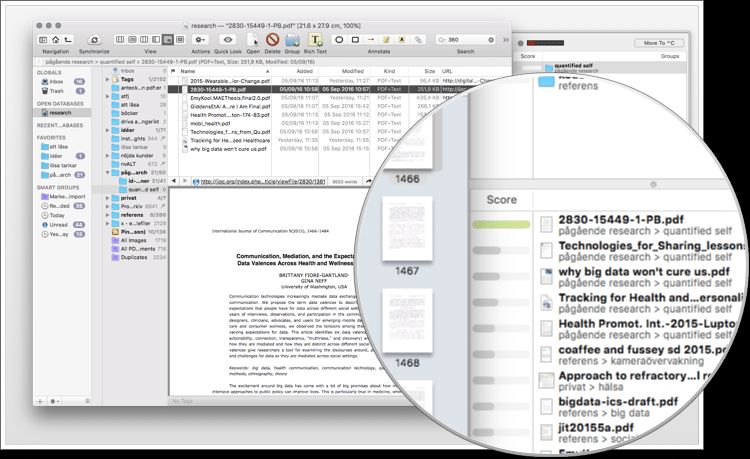
Task: Open the Actions gear menu
Action: tap(200, 39)
